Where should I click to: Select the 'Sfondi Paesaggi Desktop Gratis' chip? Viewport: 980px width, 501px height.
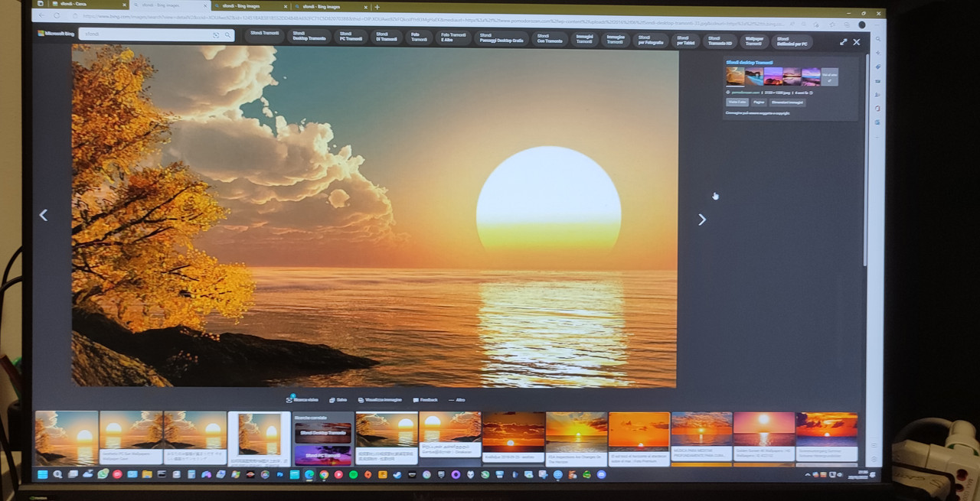(x=501, y=37)
